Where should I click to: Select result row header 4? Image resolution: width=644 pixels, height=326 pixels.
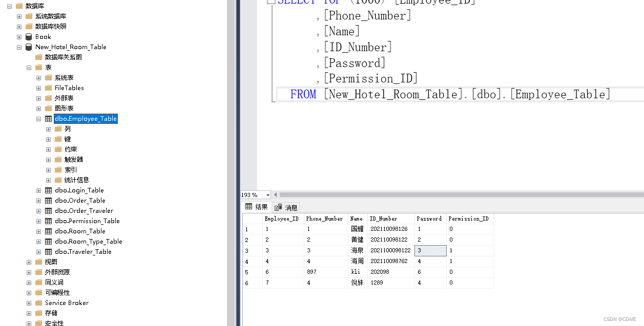click(x=253, y=262)
